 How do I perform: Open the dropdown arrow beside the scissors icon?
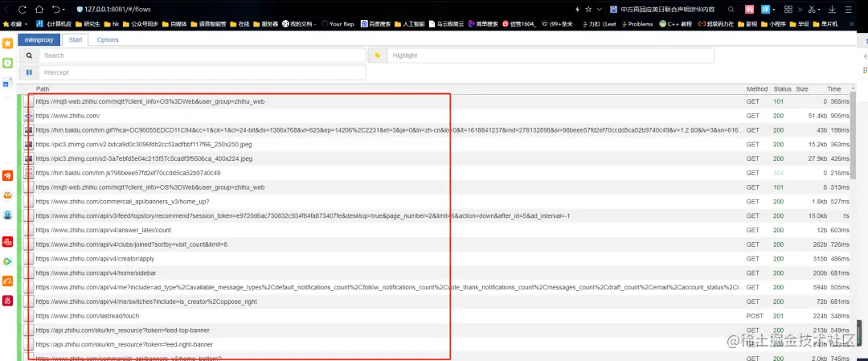[x=820, y=10]
